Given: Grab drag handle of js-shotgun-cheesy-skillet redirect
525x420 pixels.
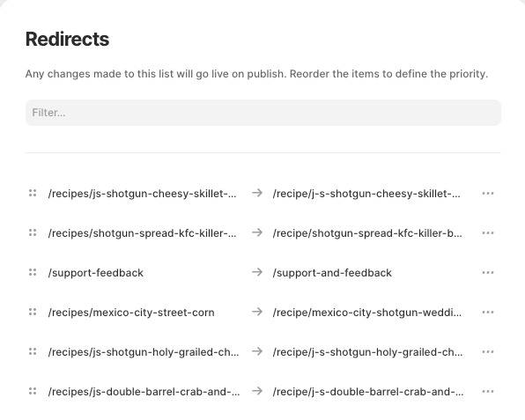Looking at the screenshot, I should (33, 193).
